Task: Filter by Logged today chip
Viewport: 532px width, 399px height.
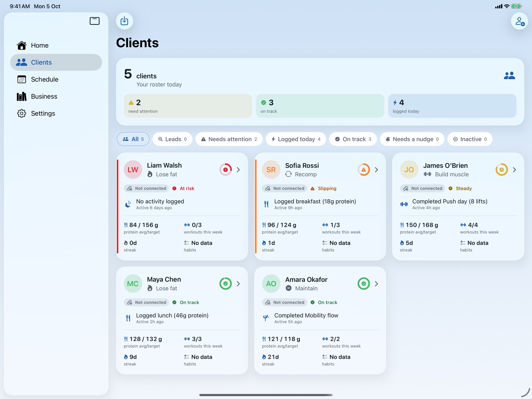Action: 296,139
